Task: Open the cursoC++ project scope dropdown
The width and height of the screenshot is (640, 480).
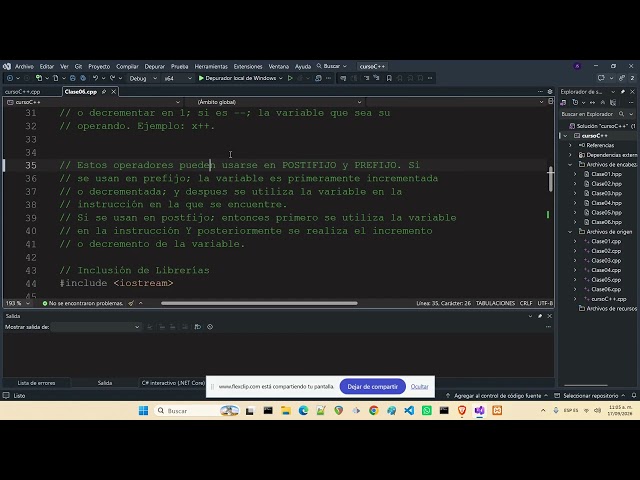Action: pyautogui.click(x=93, y=102)
